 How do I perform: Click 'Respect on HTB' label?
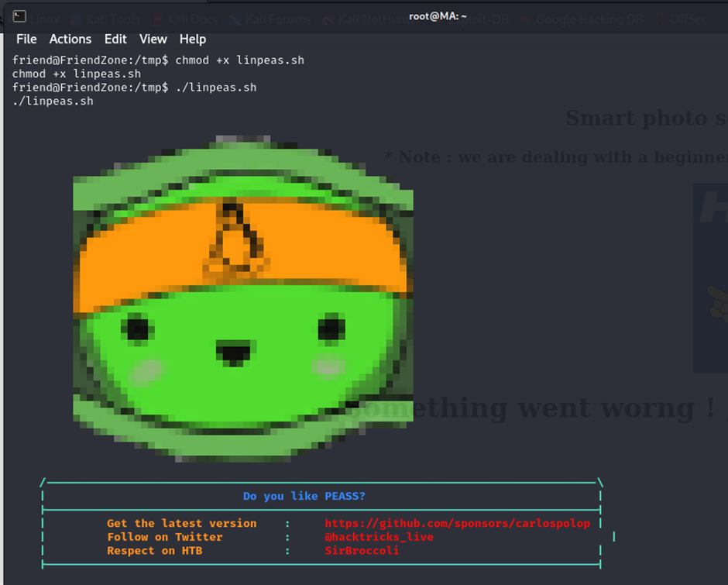click(x=158, y=550)
